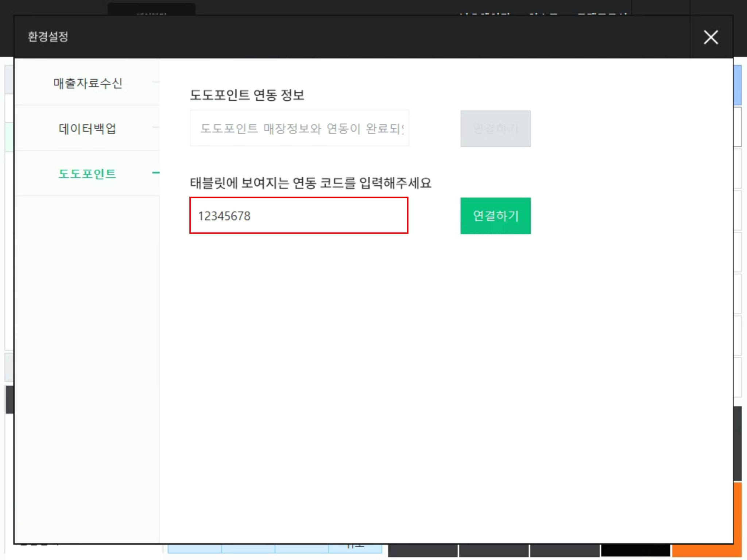Click the rightmost light-blue cell with text
The height and width of the screenshot is (560, 747).
pos(355,549)
